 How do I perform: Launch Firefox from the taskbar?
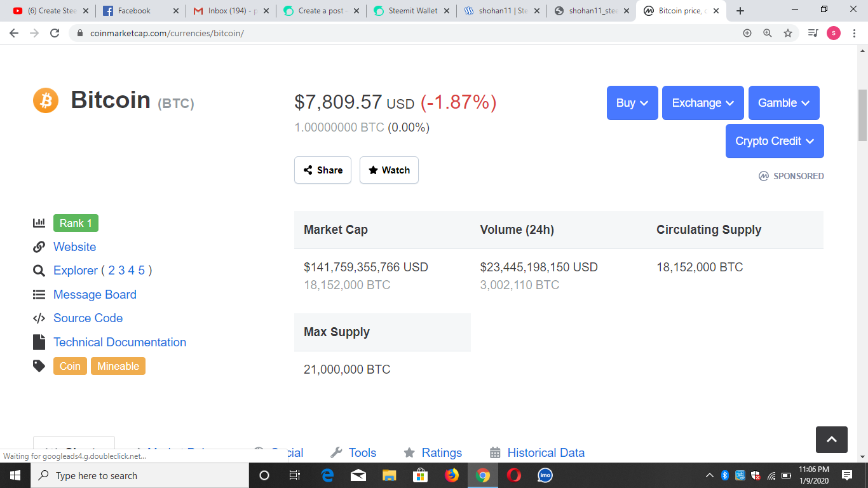click(x=451, y=475)
